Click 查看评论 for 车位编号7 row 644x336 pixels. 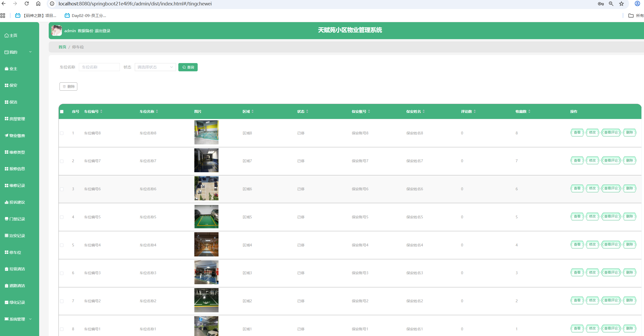(611, 161)
